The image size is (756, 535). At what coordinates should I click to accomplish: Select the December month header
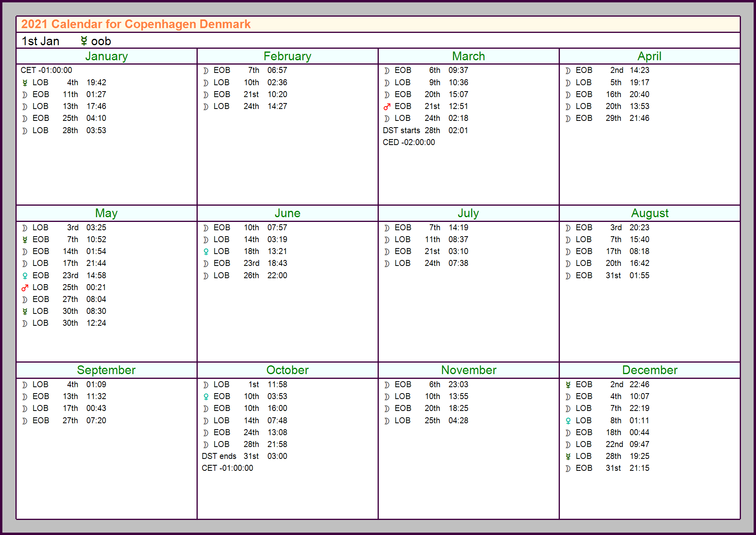click(x=650, y=370)
